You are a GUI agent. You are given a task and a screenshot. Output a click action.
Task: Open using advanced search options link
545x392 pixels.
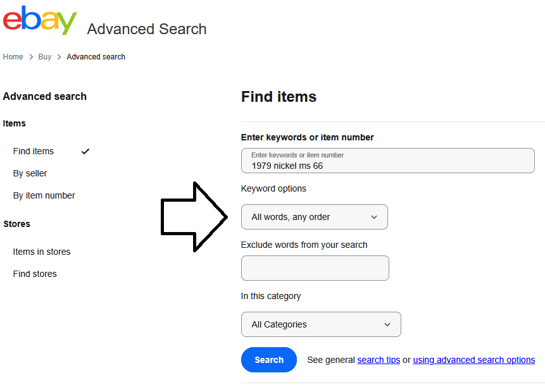[x=473, y=360]
